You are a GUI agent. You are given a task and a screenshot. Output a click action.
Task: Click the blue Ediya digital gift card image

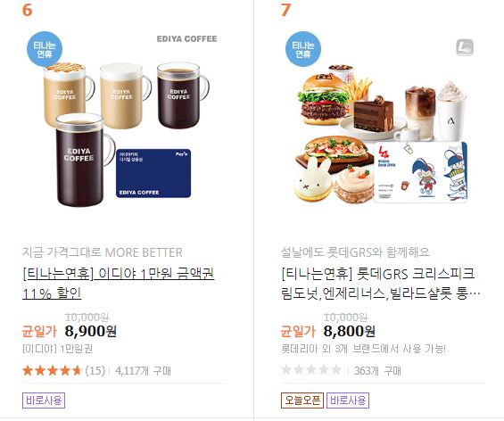(x=153, y=173)
